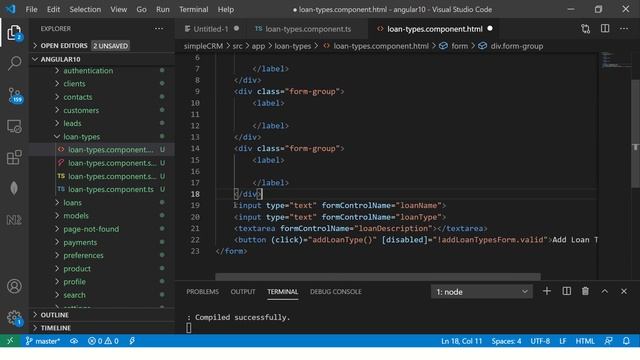The height and width of the screenshot is (360, 640).
Task: Create a new terminal with plus icon
Action: [547, 291]
